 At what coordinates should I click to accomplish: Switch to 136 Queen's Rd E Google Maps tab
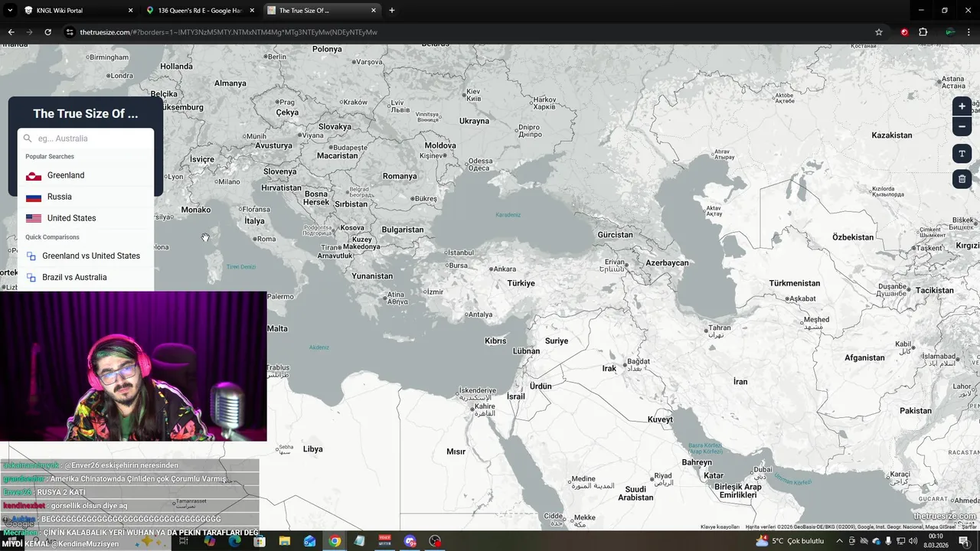point(200,11)
